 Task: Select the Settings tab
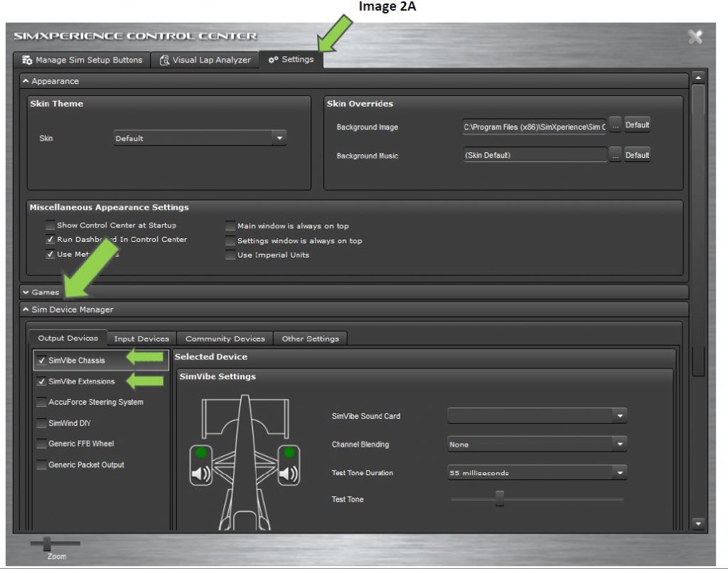pyautogui.click(x=291, y=60)
